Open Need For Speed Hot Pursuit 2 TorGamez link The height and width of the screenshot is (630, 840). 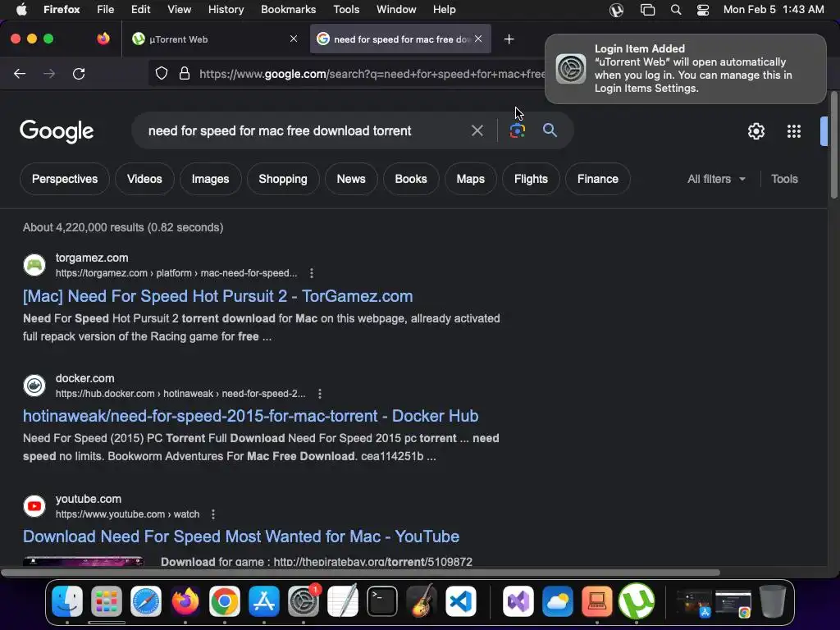point(217,296)
